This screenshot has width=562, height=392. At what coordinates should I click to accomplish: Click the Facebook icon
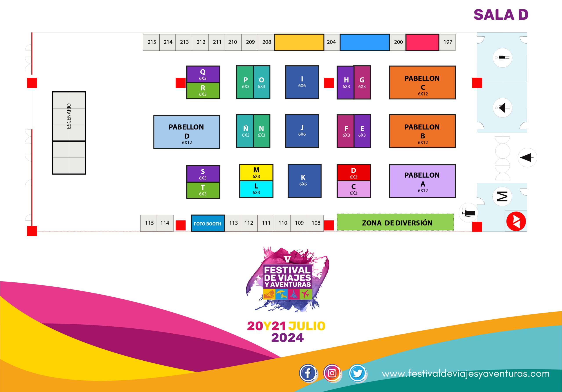point(308,373)
